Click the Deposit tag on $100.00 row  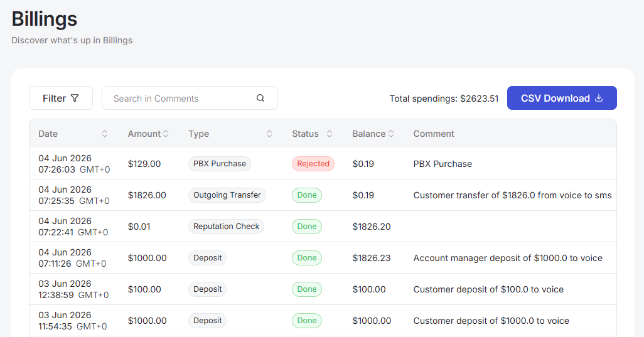click(207, 289)
